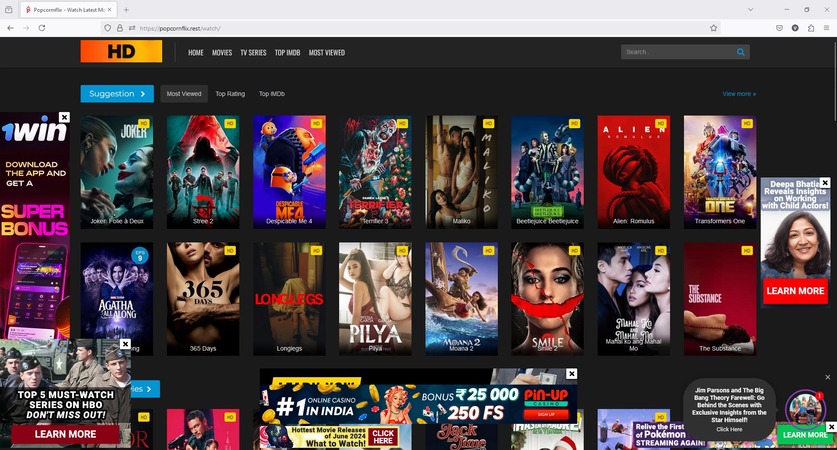Open the list all tabs dropdown
The height and width of the screenshot is (450, 837).
[751, 10]
